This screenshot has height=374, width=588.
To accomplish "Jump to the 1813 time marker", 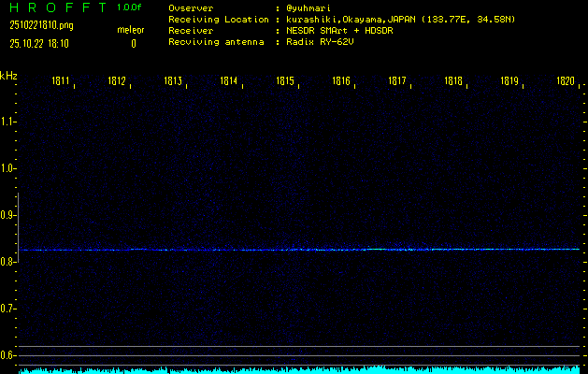I will pyautogui.click(x=173, y=82).
